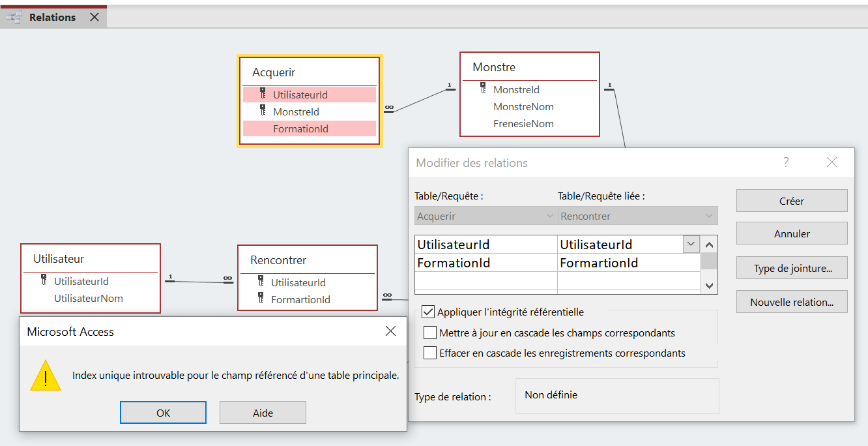This screenshot has height=446, width=868.
Task: Enable Mettre à jour en cascade checkbox
Action: click(430, 333)
